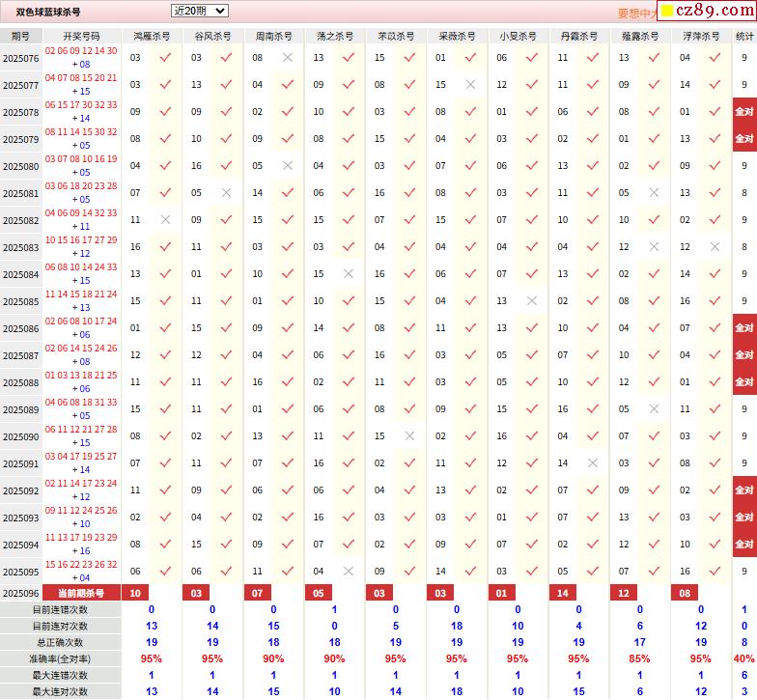Screen dimensions: 757x700
Task: Select current kill number 08 under 浮萍杀号
Action: tap(685, 593)
